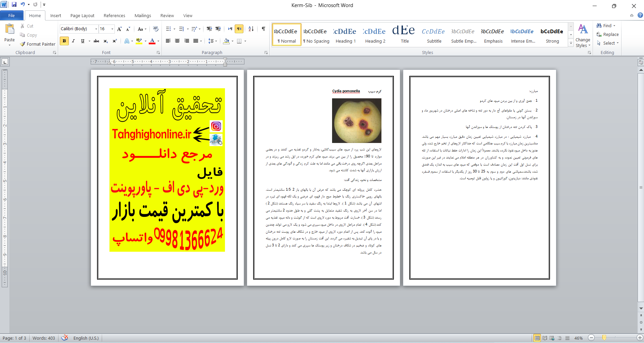Switch to the Mailings tab
Image resolution: width=644 pixels, height=343 pixels.
[143, 15]
